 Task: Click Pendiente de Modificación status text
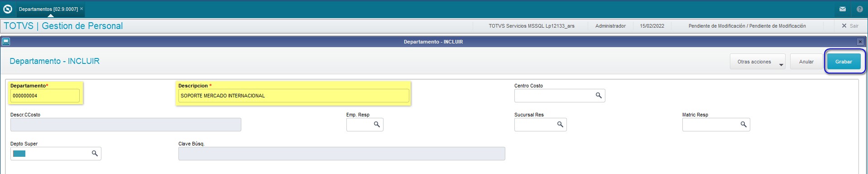[x=747, y=26]
